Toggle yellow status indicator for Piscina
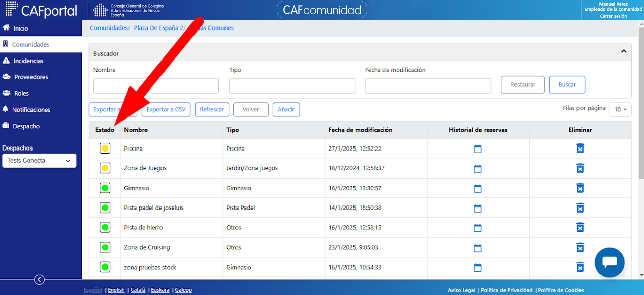This screenshot has width=644, height=295. 105,149
